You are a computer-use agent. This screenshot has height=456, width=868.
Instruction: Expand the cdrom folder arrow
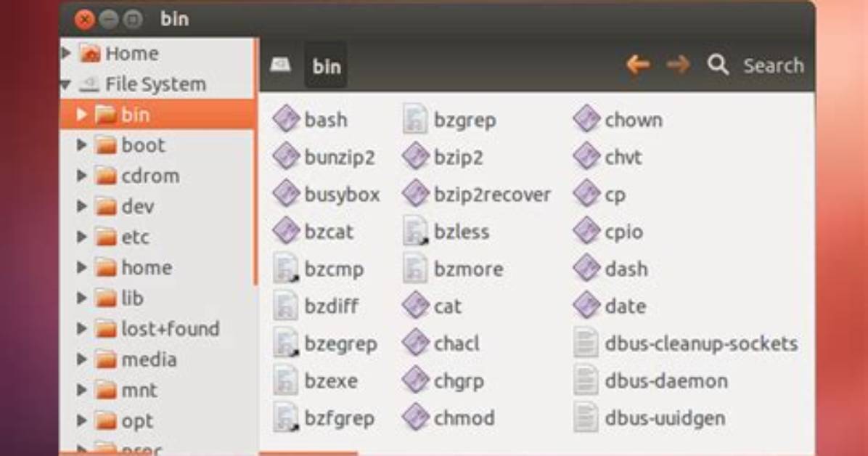[x=82, y=176]
